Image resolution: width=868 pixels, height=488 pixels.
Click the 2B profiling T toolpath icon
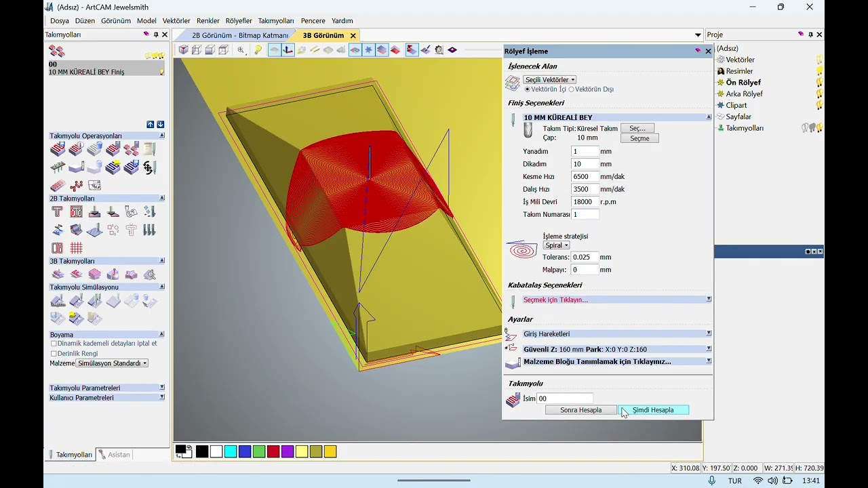(x=57, y=211)
